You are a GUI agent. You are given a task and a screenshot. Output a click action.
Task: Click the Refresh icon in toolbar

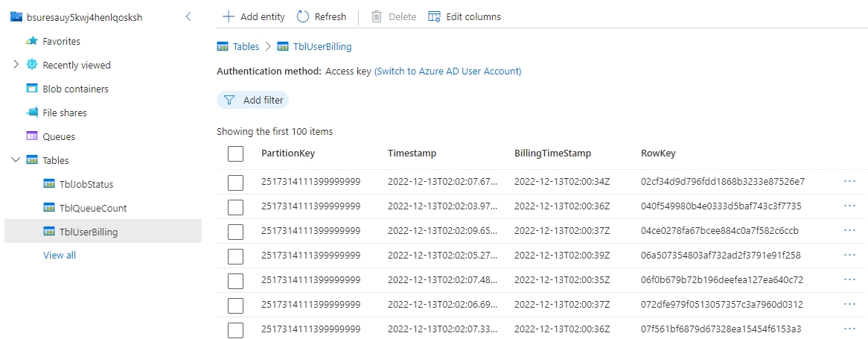303,16
